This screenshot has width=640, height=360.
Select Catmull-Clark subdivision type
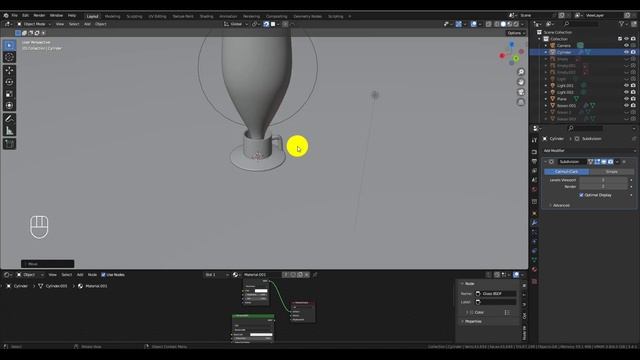(566, 172)
